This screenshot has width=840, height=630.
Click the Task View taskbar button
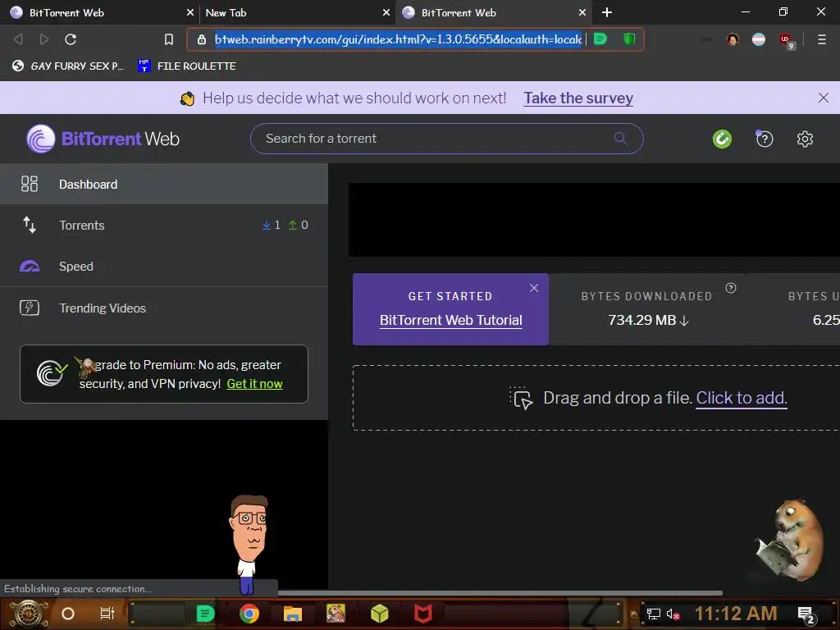point(107,614)
